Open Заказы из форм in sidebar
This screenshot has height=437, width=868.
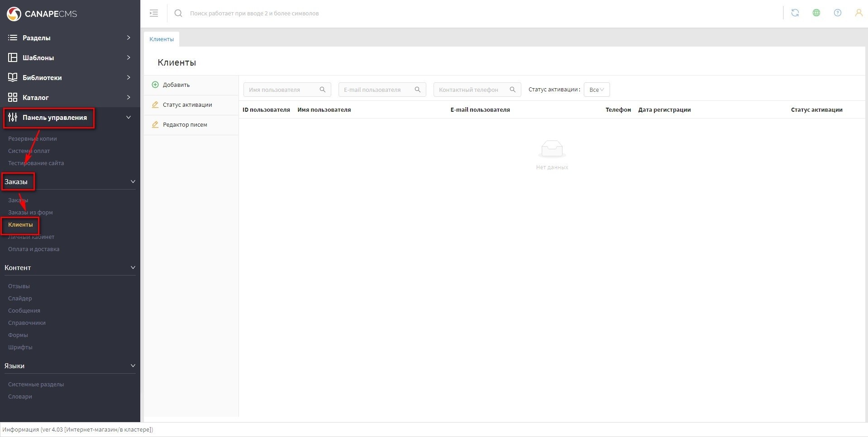tap(30, 212)
